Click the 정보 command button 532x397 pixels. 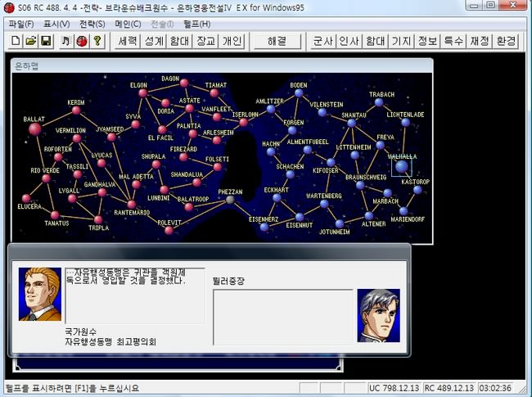pyautogui.click(x=427, y=42)
